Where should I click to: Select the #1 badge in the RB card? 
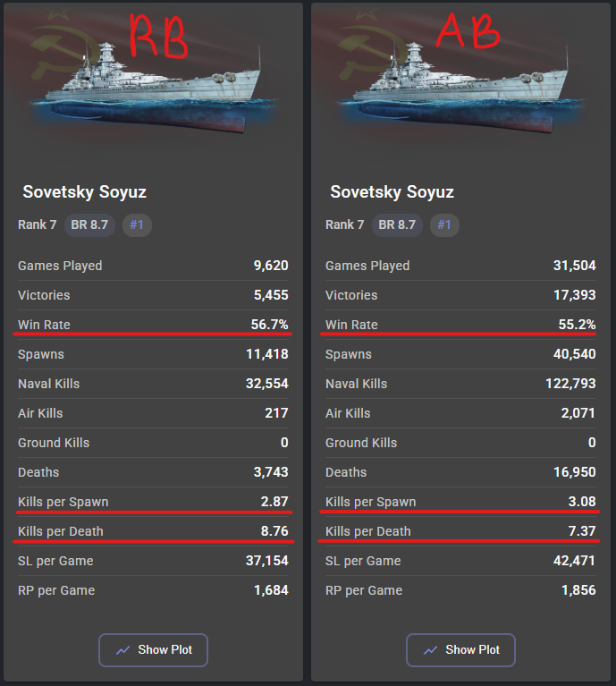coord(136,224)
